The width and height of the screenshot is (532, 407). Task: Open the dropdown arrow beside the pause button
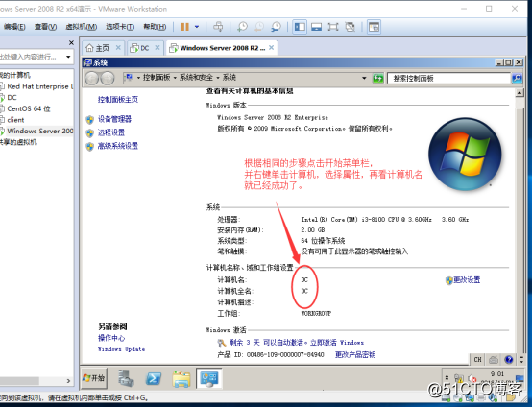pyautogui.click(x=197, y=27)
